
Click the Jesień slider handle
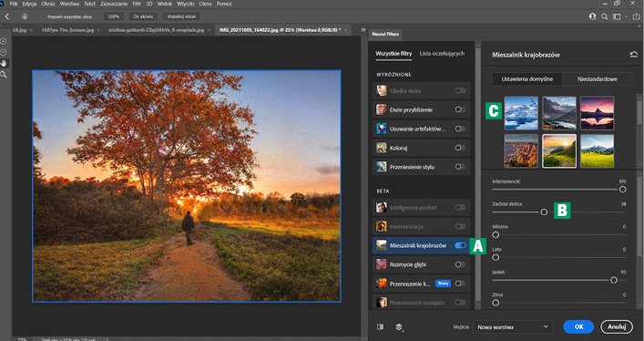(614, 280)
